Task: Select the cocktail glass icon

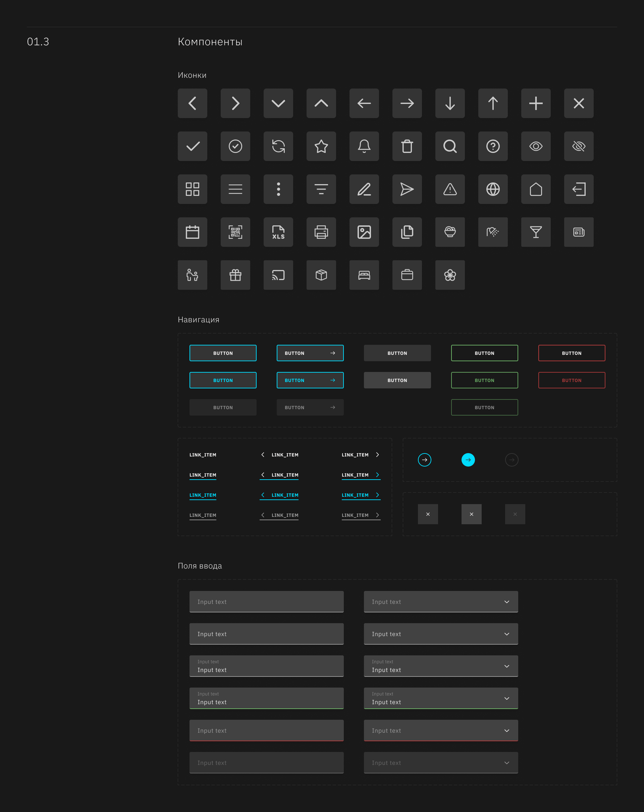Action: click(x=536, y=232)
